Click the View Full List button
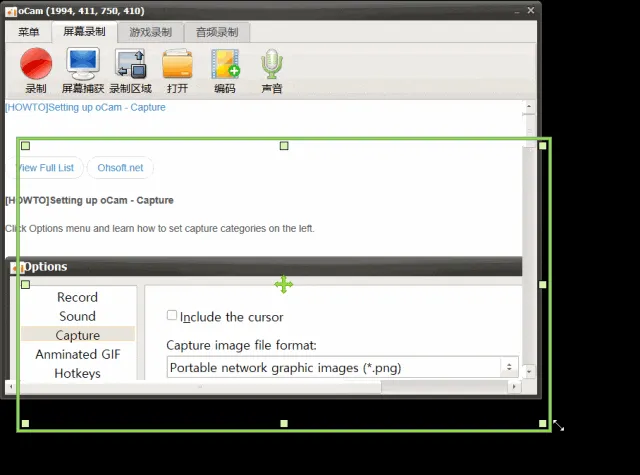 click(x=46, y=168)
